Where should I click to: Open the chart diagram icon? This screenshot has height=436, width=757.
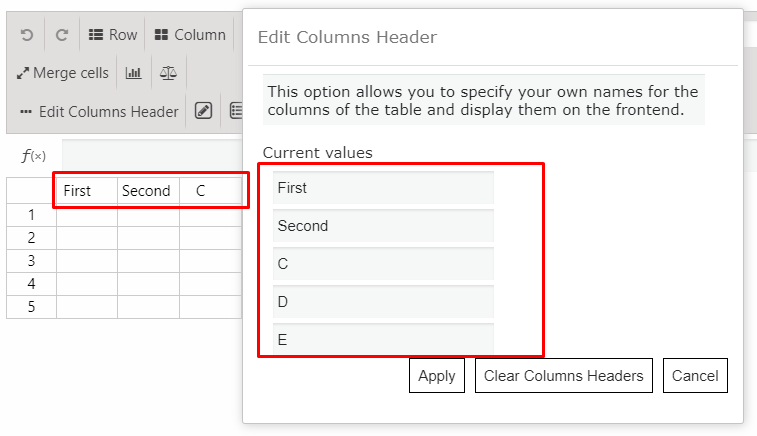tap(133, 73)
